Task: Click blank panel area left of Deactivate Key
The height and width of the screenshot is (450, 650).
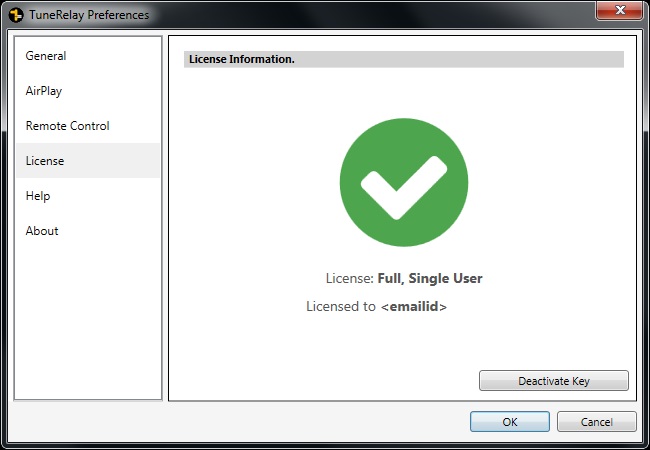Action: click(320, 380)
